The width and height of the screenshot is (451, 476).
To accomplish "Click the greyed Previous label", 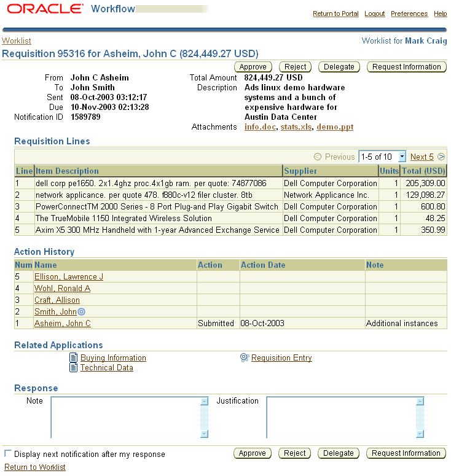I will click(x=340, y=157).
